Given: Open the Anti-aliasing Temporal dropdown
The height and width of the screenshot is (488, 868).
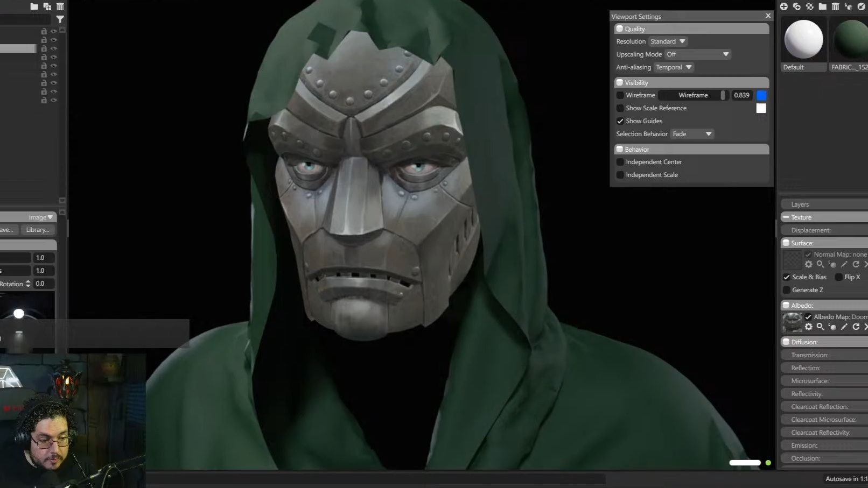Looking at the screenshot, I should 674,67.
